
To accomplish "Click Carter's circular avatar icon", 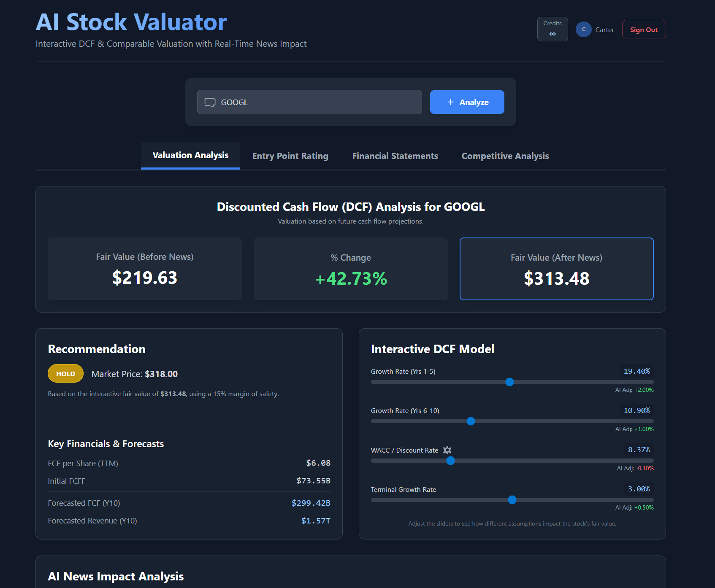I will (x=584, y=29).
